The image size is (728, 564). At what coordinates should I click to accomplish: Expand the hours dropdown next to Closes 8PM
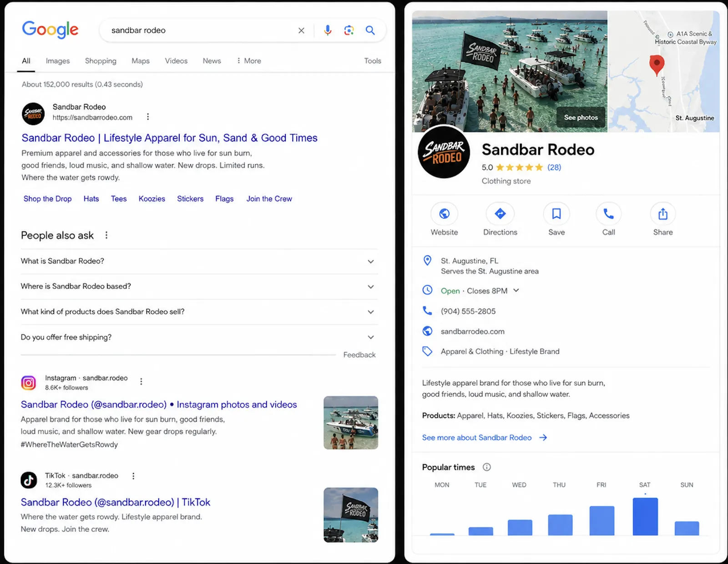(516, 290)
